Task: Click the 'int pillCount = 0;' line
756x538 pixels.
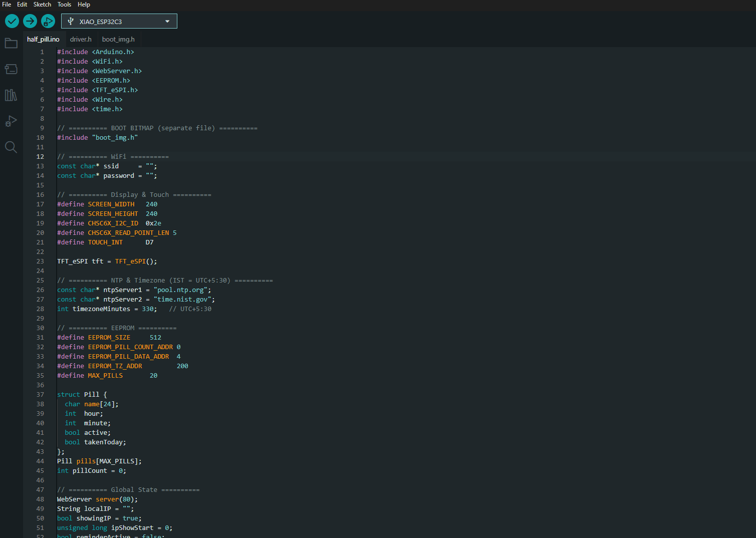Action: click(92, 471)
